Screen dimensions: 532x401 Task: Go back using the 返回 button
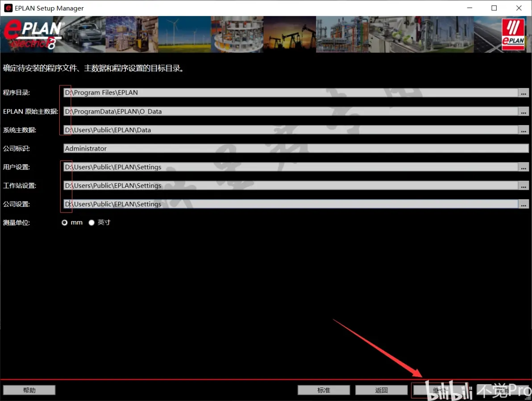[381, 390]
